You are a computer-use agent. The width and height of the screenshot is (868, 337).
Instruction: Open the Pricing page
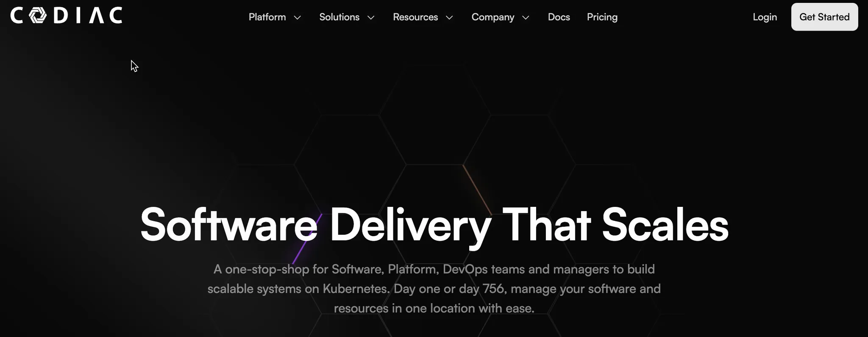coord(602,17)
